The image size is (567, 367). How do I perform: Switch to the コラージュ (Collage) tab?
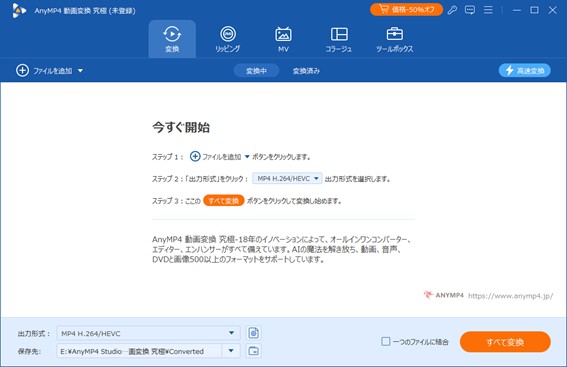[339, 39]
